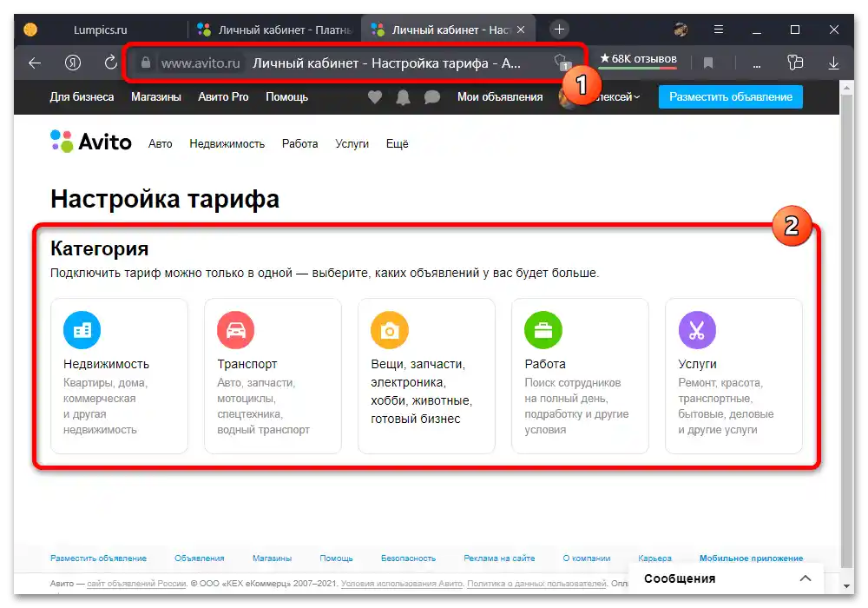Open Помощь in top bar
Viewport: 868px width, 608px height.
[x=286, y=97]
